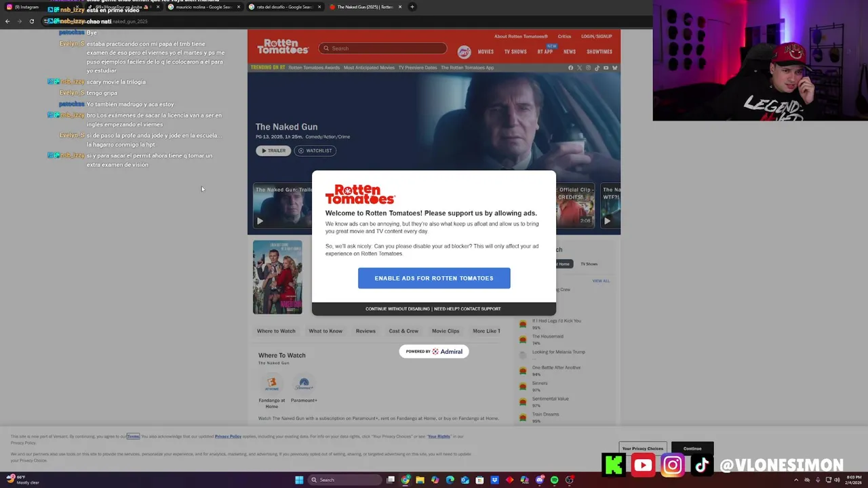Open Most Anticipated Movies trending link

pos(369,68)
